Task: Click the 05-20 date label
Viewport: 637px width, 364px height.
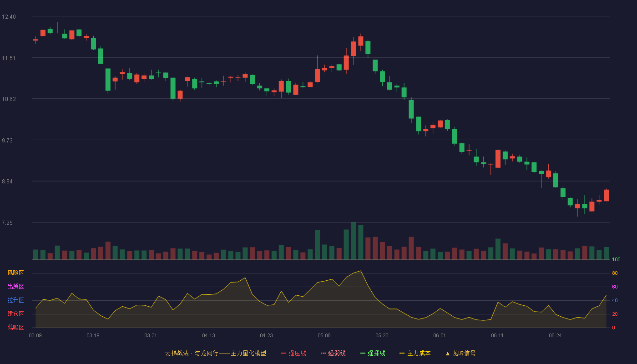Action: [x=382, y=335]
